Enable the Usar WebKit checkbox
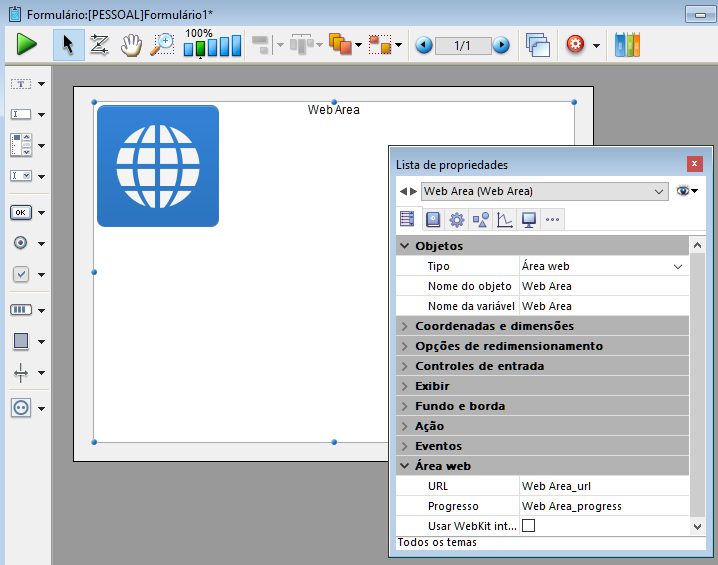 tap(528, 526)
